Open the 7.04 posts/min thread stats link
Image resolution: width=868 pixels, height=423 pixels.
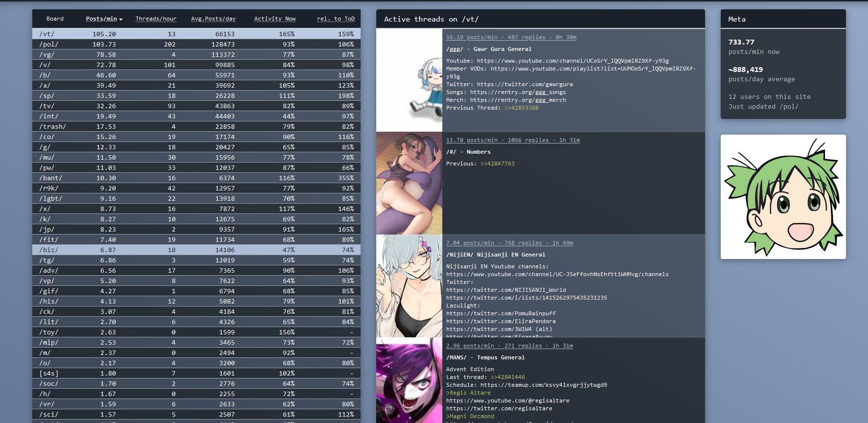pyautogui.click(x=509, y=243)
